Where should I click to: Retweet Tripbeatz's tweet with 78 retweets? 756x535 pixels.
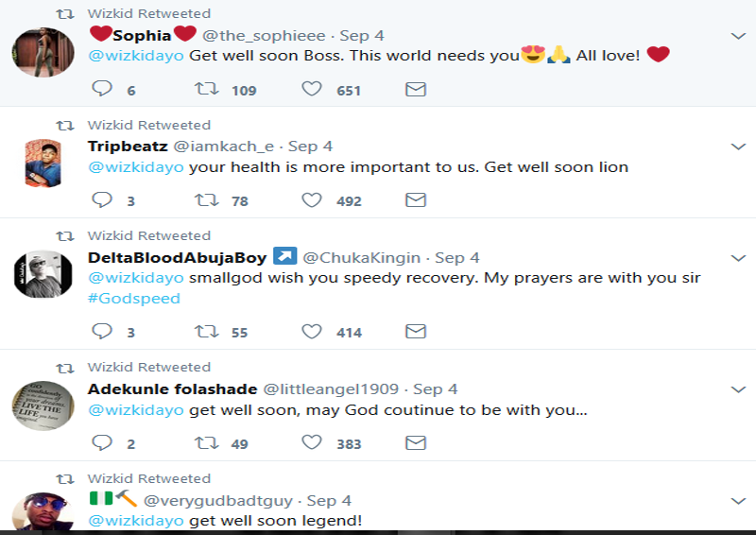click(x=205, y=199)
